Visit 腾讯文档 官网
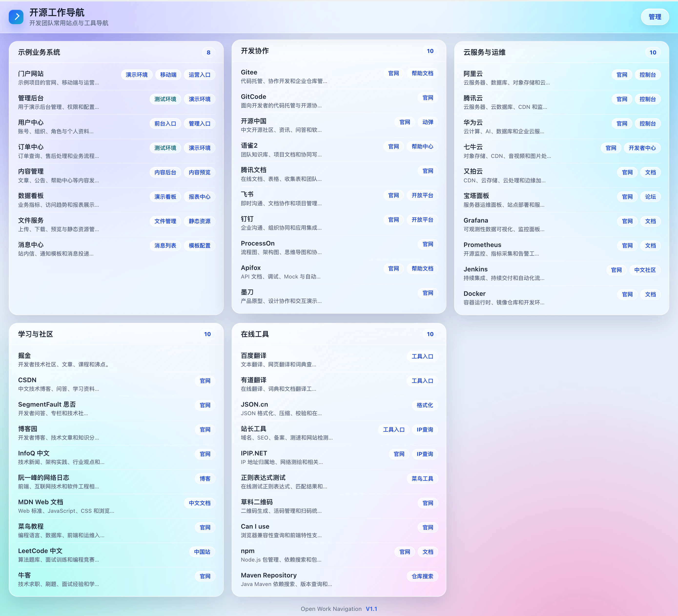Viewport: 678px width, 616px height. pos(428,171)
